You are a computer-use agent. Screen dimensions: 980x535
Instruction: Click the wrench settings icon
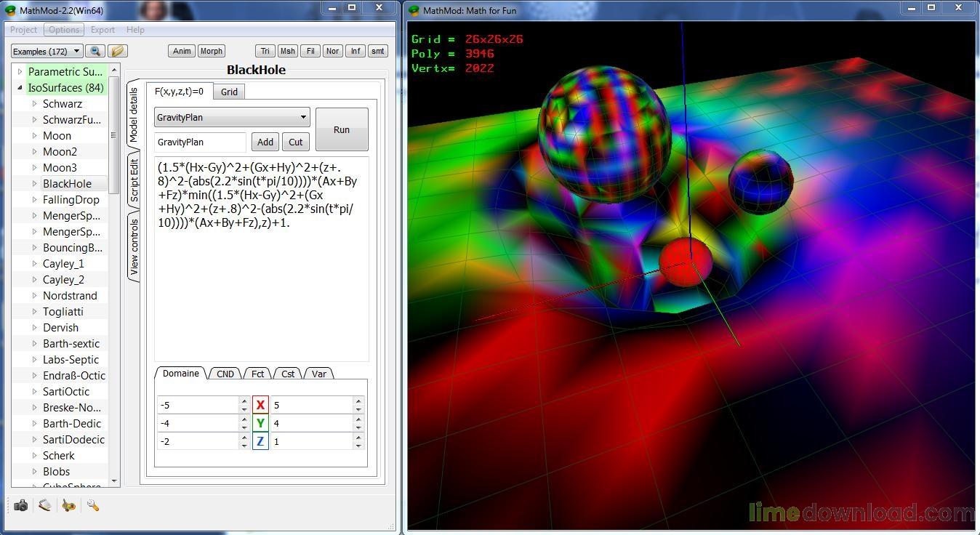click(x=93, y=505)
